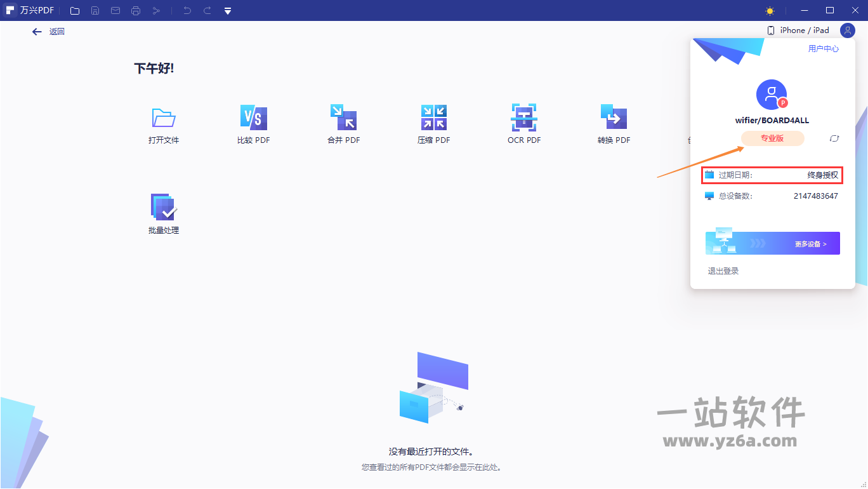Click 退出登录 to sign out
Screen dimensions: 868x489
723,271
